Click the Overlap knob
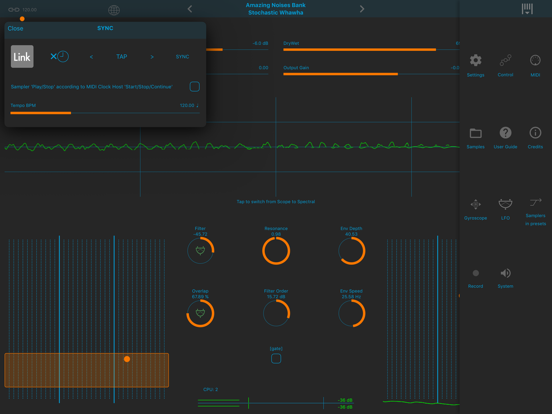 [200, 313]
